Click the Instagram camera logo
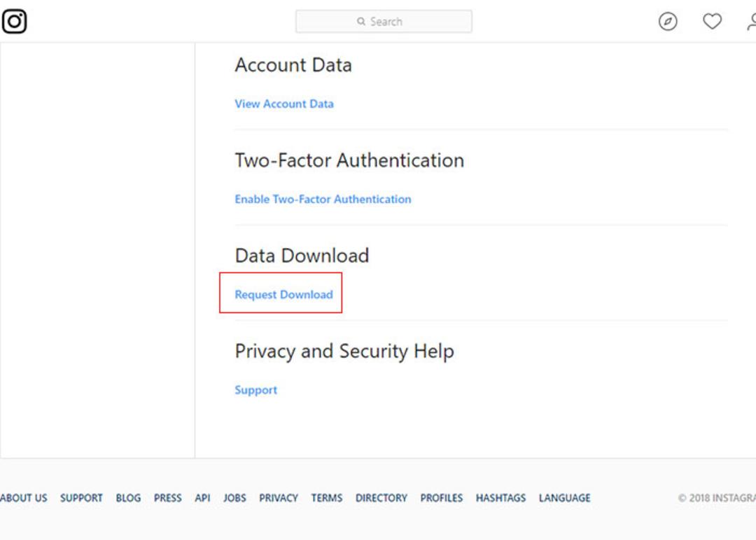 pos(14,21)
